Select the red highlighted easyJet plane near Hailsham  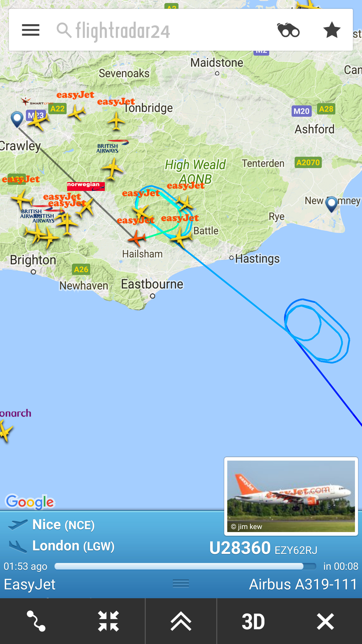pos(137,238)
